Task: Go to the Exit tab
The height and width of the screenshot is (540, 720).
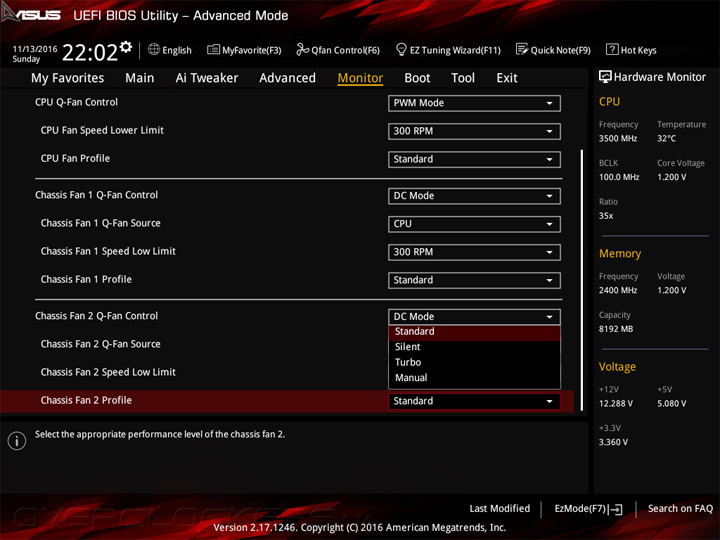Action: pyautogui.click(x=507, y=78)
